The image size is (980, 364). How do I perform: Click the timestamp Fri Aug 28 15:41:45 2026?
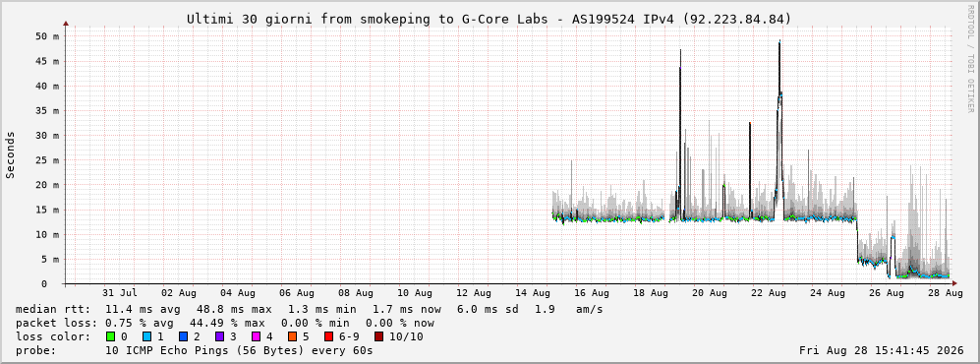tap(882, 350)
